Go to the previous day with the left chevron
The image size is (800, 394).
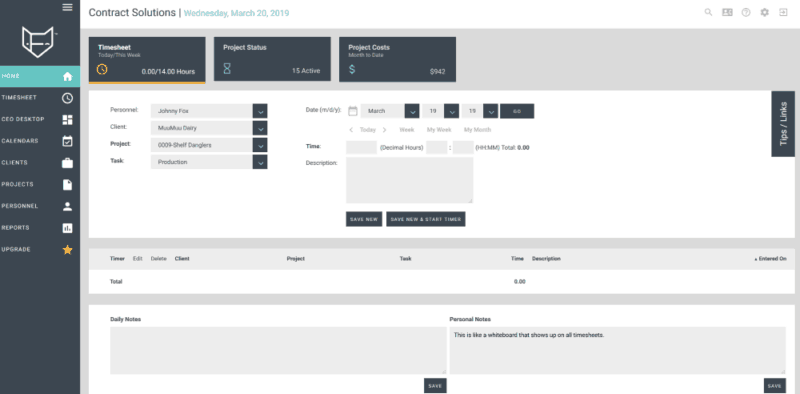point(351,130)
